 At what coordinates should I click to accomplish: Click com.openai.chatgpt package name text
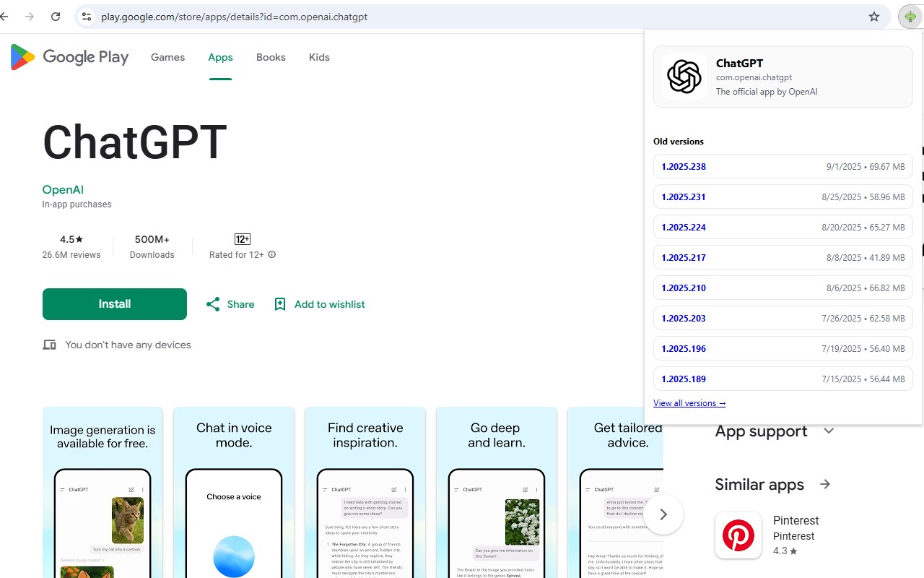tap(754, 77)
